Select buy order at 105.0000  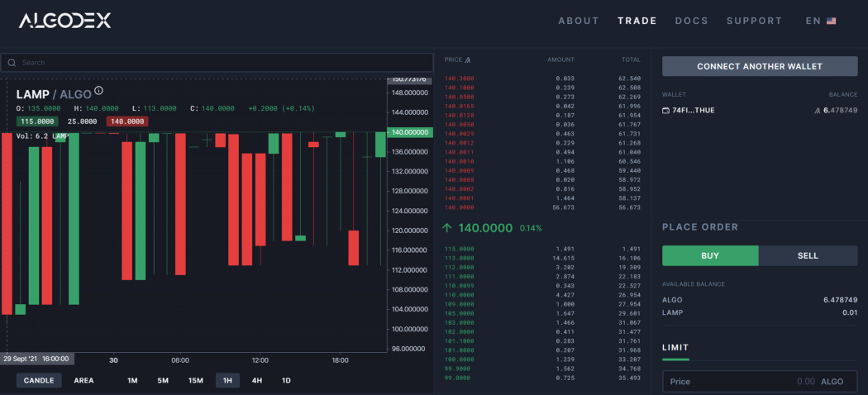tap(542, 313)
